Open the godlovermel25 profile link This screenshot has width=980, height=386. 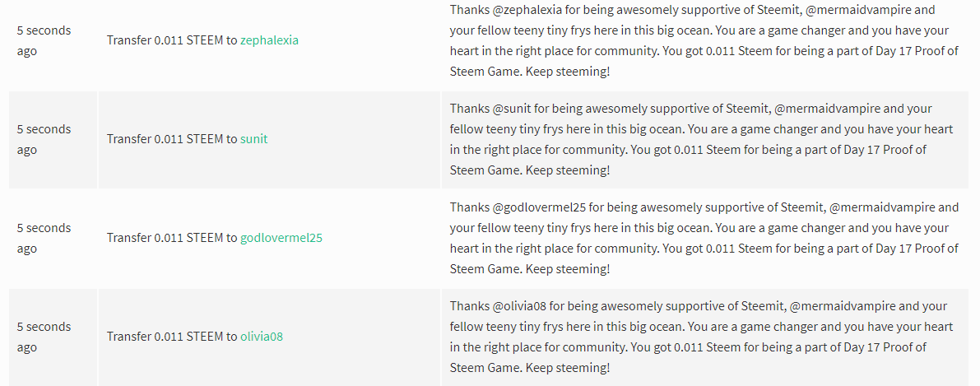281,238
